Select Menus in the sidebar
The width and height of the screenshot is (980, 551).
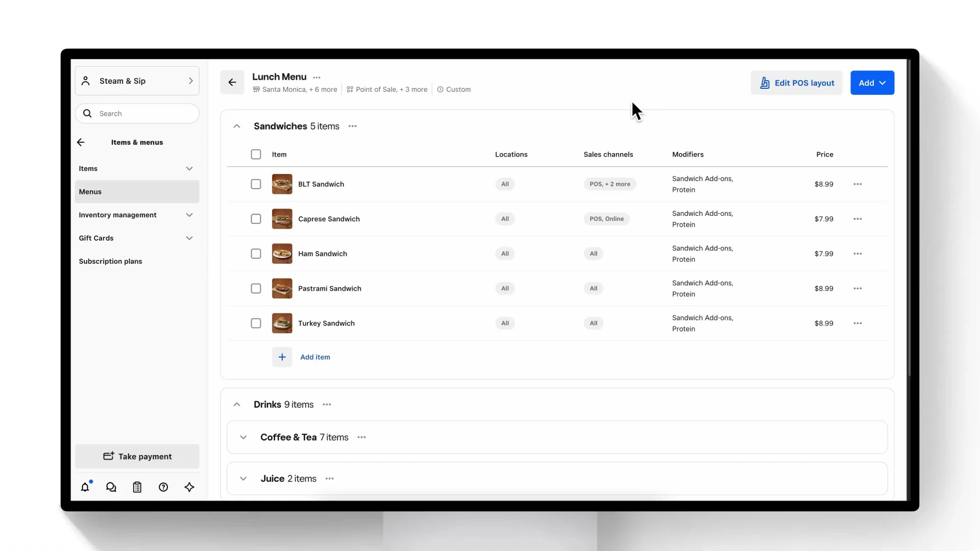(137, 192)
